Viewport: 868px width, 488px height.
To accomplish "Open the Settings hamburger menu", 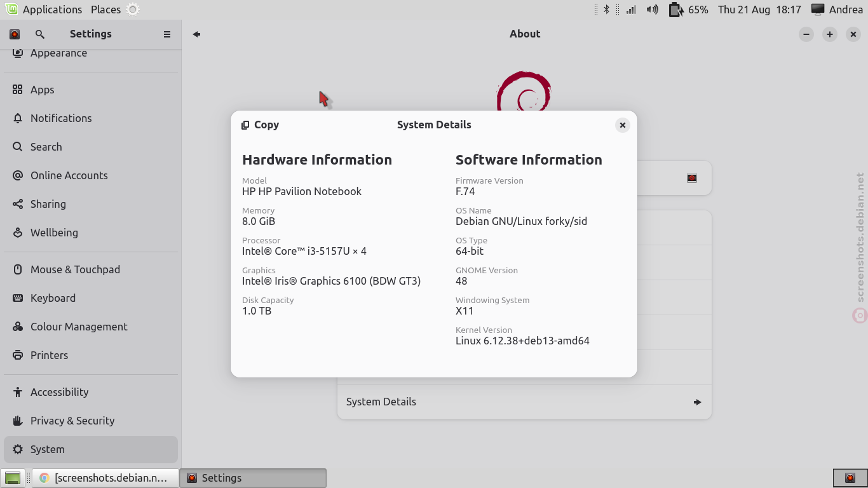I will (x=167, y=34).
